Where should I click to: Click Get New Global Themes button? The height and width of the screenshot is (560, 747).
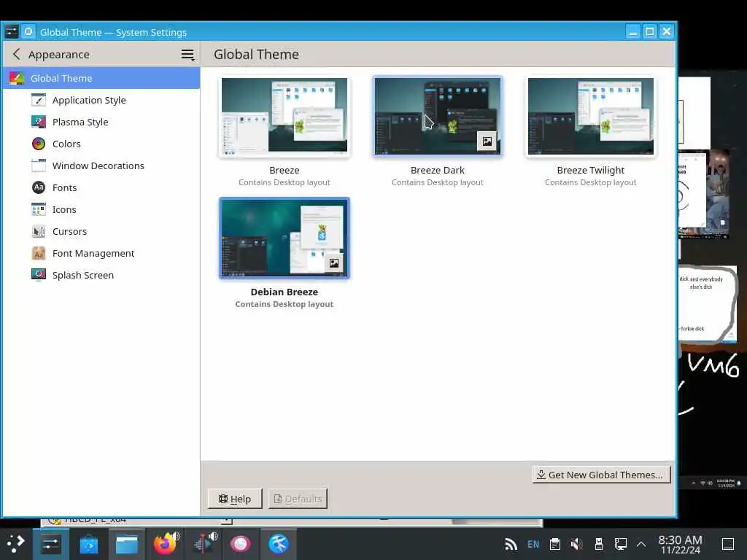click(601, 475)
